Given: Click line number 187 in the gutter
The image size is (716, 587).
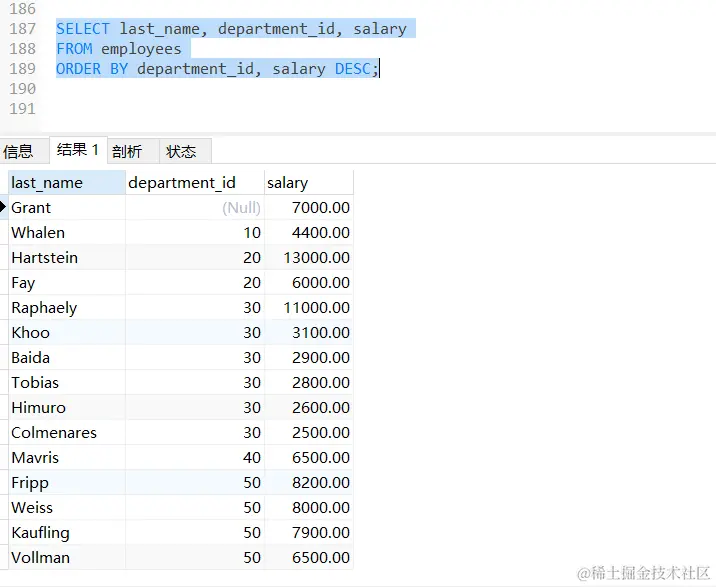Looking at the screenshot, I should 22,29.
